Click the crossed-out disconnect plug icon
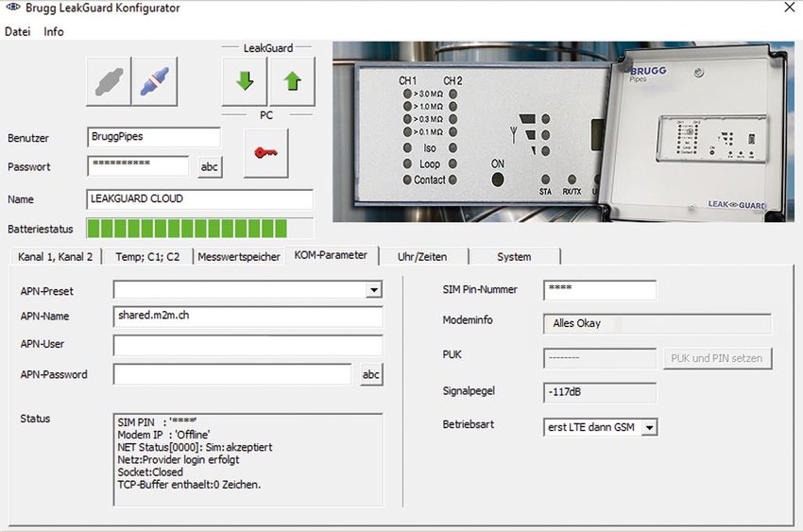This screenshot has height=532, width=803. point(155,81)
